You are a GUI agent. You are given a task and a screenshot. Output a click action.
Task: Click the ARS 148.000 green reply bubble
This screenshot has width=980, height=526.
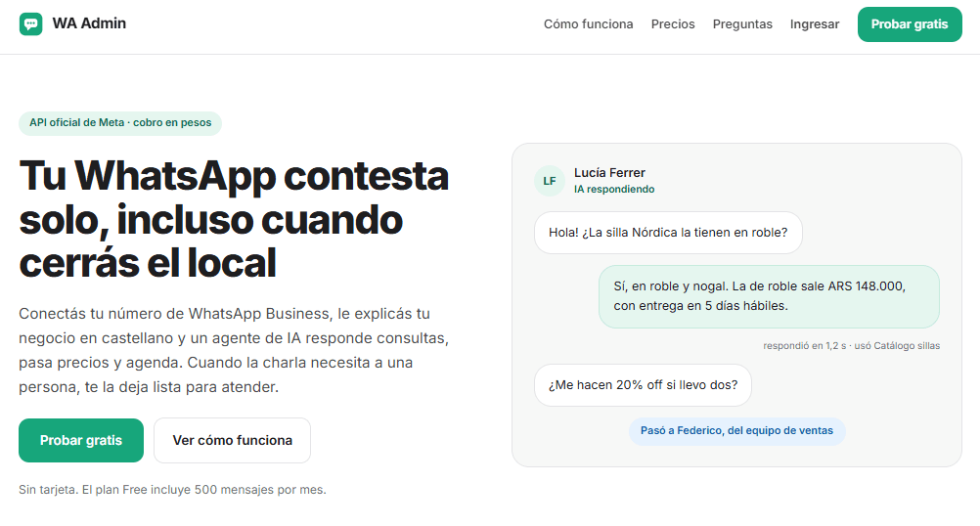[769, 296]
